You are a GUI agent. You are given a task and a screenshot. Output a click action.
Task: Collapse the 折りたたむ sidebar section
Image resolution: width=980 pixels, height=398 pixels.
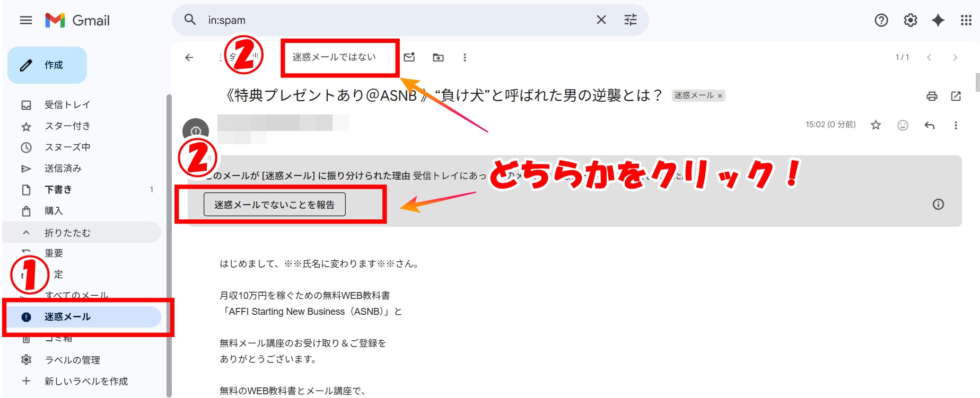click(67, 233)
